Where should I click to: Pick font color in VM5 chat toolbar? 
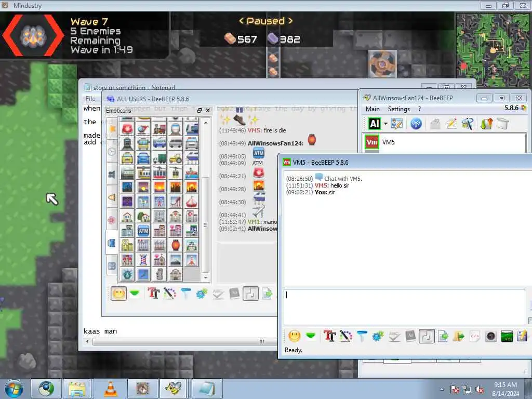click(345, 336)
